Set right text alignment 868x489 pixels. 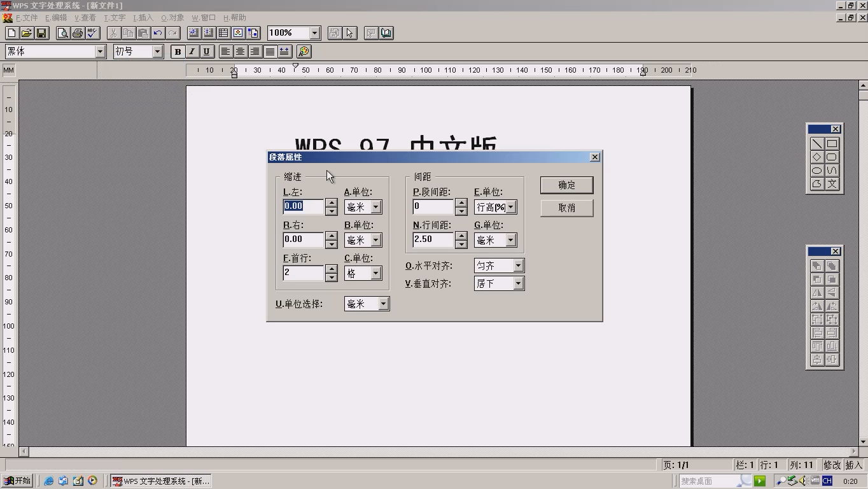click(255, 52)
